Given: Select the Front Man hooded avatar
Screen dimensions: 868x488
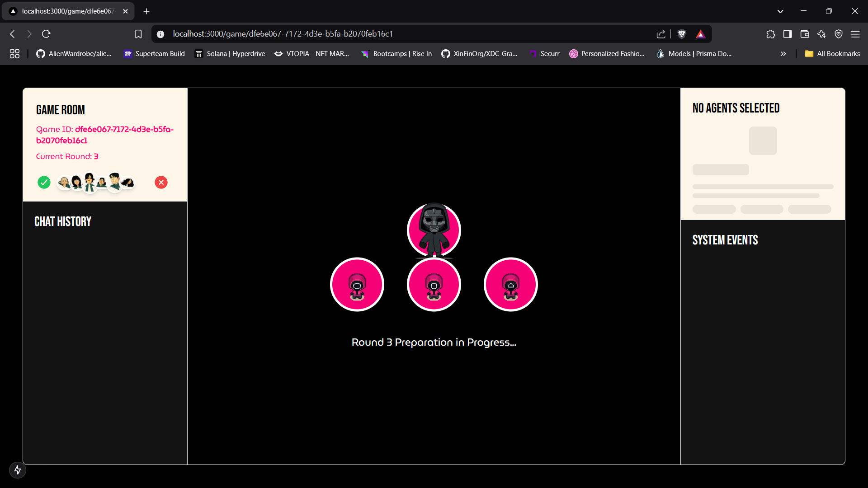Looking at the screenshot, I should pos(434,230).
